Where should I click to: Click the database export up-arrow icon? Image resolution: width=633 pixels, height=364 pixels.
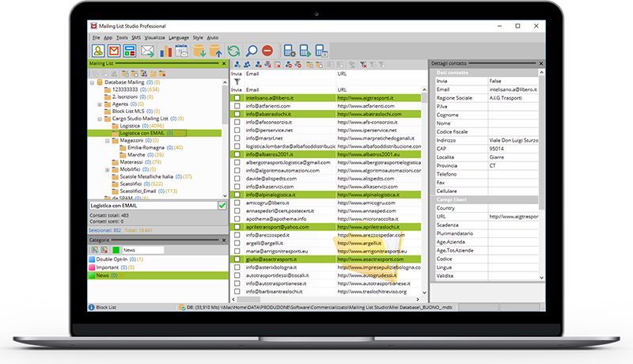[x=216, y=51]
